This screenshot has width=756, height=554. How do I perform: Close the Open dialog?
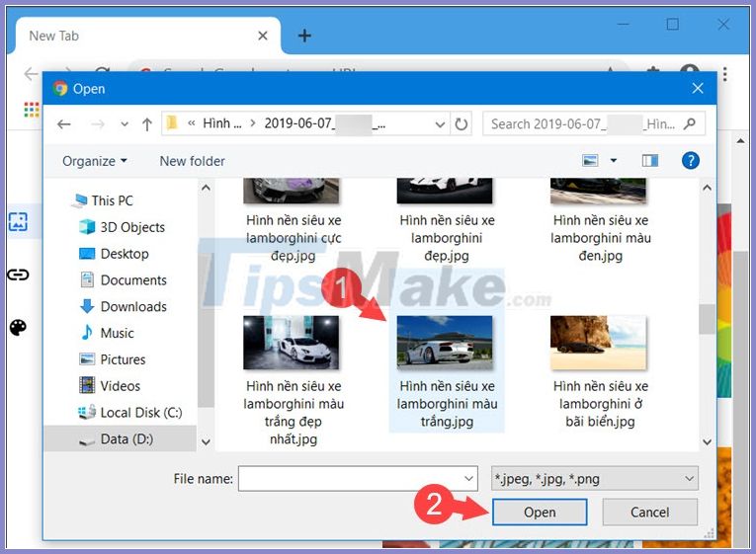[698, 88]
